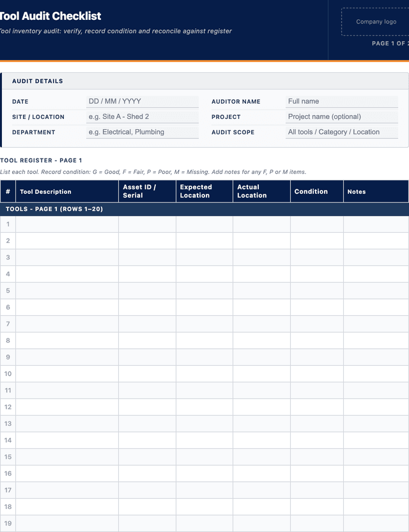Click the Tool Description cell in row 17
The image size is (409, 532).
click(67, 490)
